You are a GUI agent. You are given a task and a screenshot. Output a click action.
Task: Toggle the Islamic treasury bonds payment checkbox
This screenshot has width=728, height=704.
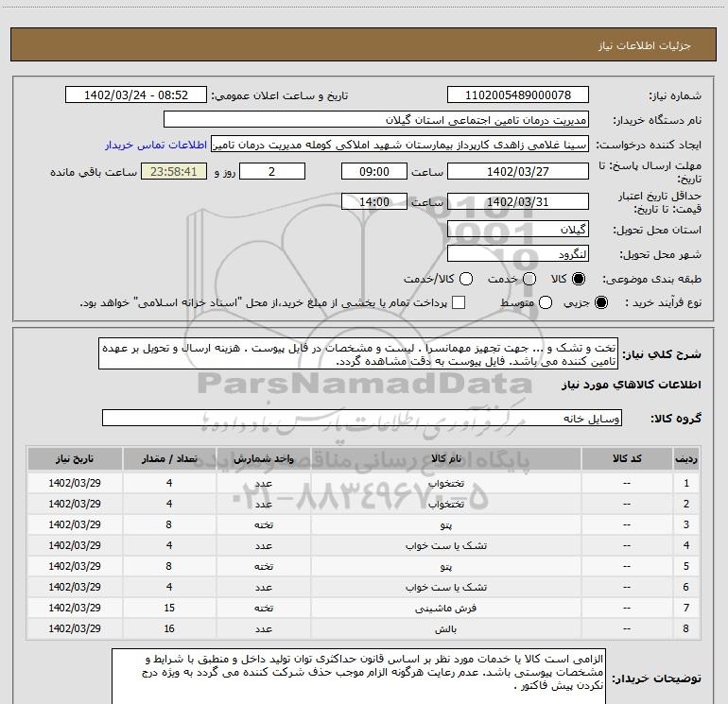click(x=459, y=302)
